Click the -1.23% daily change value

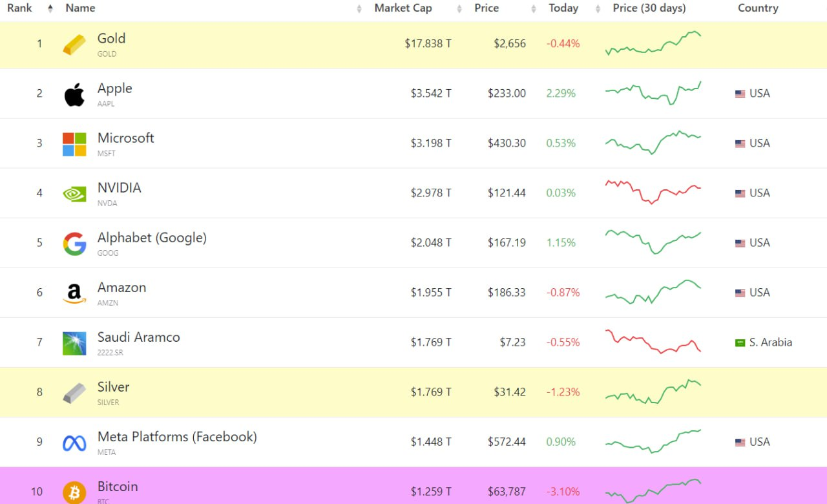563,392
